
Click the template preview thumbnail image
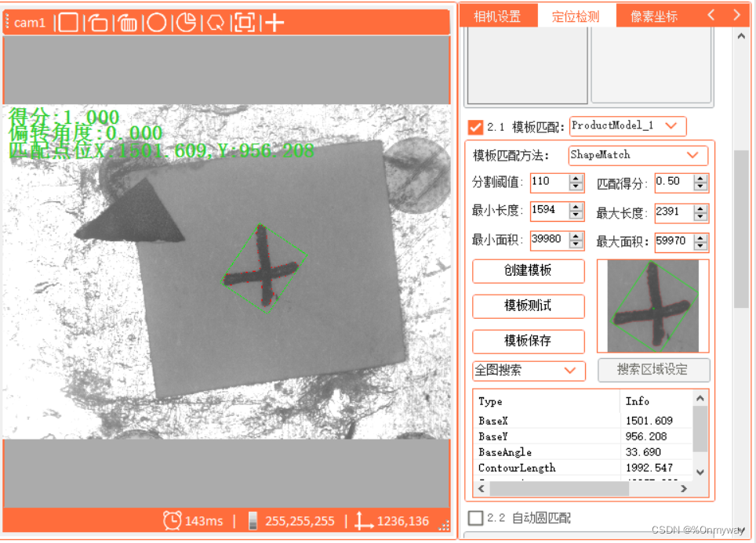652,306
